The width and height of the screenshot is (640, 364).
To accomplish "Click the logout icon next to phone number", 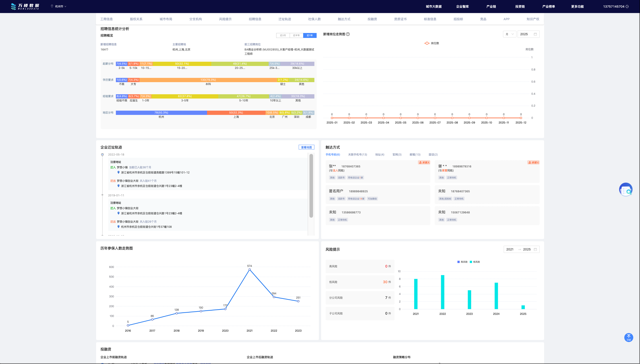I will (627, 7).
